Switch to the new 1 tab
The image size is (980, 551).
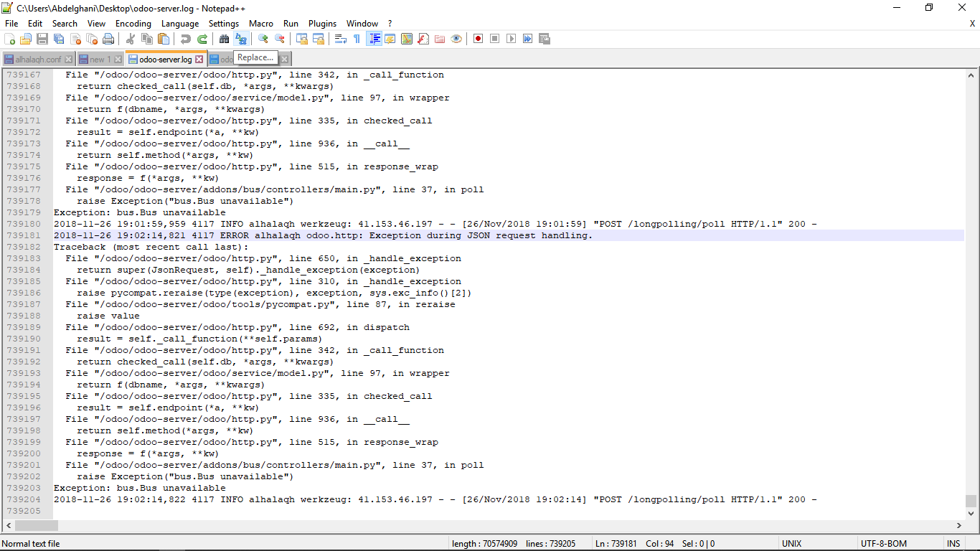100,60
